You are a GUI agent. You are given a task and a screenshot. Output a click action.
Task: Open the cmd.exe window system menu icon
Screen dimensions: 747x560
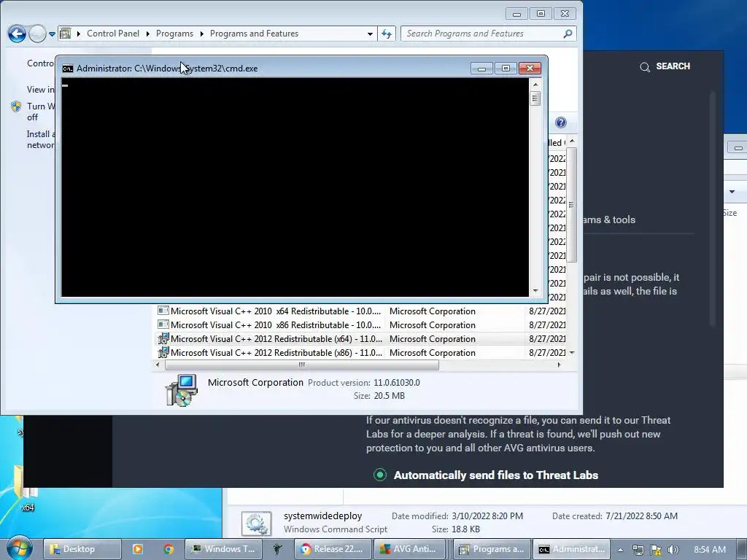pos(68,69)
